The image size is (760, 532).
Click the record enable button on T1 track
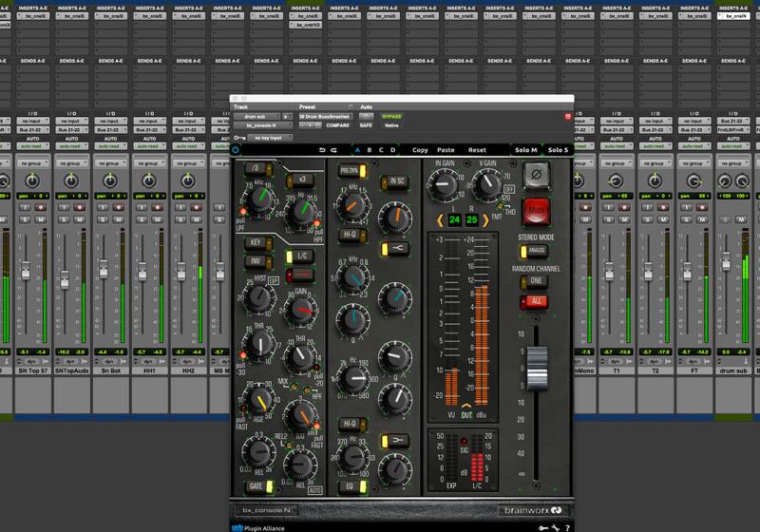[x=624, y=207]
